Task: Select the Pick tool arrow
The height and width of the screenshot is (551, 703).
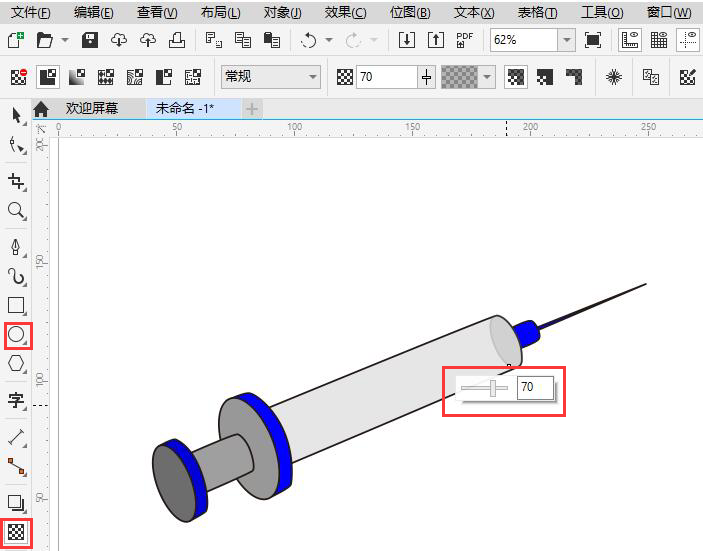Action: click(17, 116)
